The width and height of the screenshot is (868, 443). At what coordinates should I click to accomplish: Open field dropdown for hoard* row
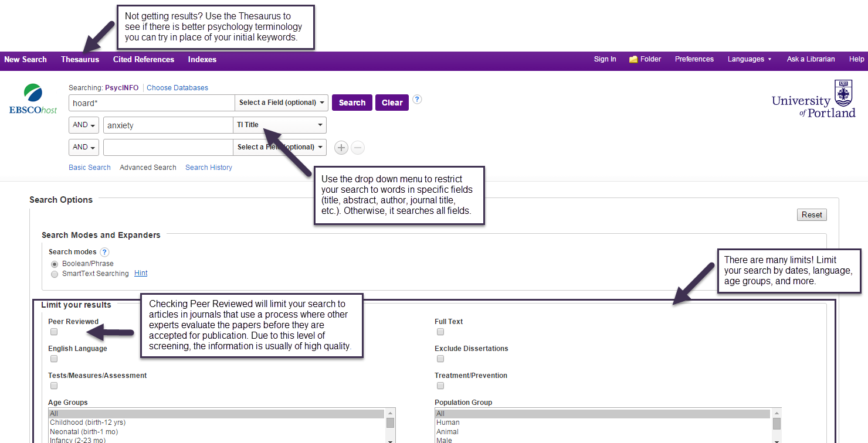(280, 103)
